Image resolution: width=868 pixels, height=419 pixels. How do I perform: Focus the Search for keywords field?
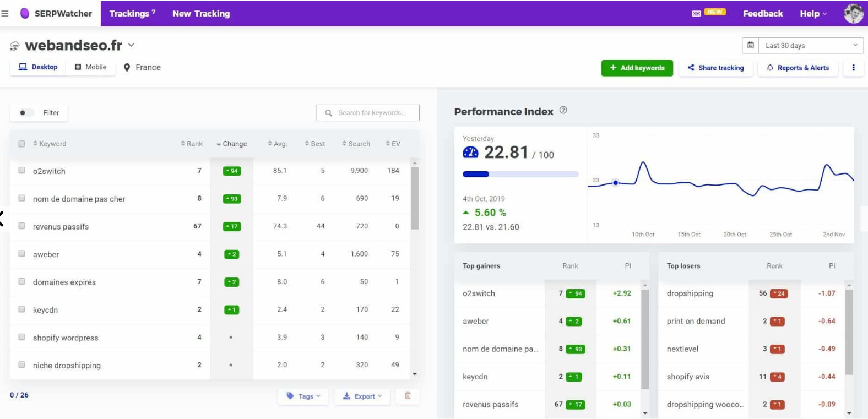tap(368, 113)
